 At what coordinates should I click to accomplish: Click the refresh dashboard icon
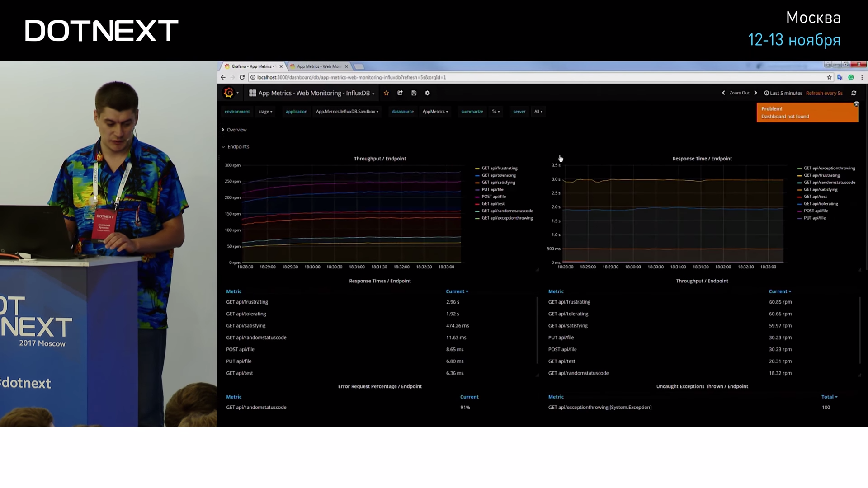(x=854, y=93)
